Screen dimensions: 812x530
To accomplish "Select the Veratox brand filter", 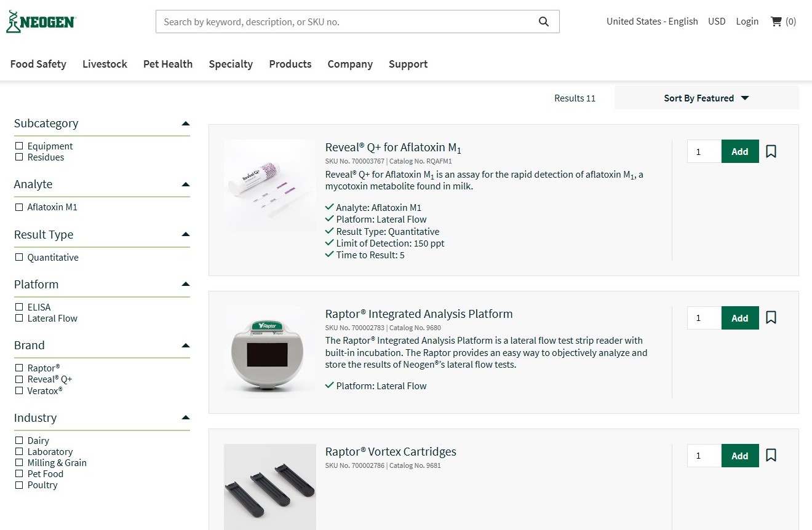I will 19,391.
